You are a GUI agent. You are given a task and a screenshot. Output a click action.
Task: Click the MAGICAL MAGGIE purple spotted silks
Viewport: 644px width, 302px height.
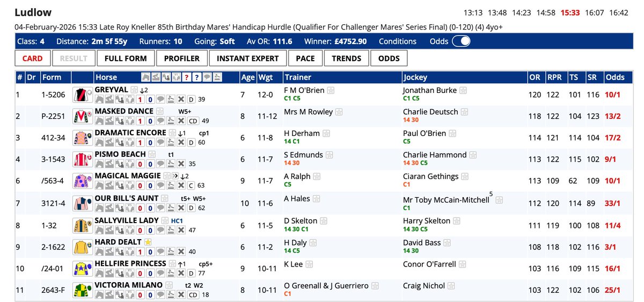tap(82, 181)
